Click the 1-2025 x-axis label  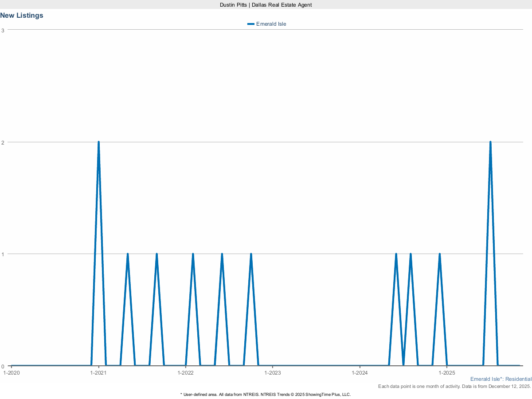447,373
